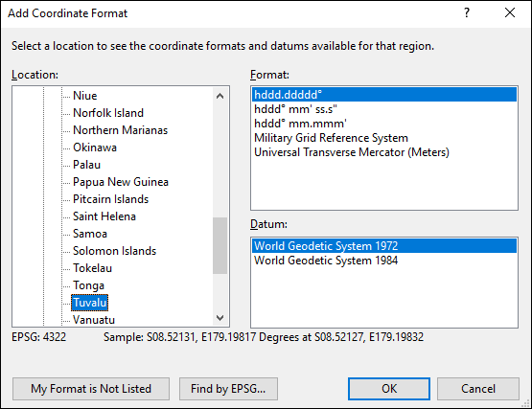
Task: Click the Sample coordinates text
Action: click(264, 337)
